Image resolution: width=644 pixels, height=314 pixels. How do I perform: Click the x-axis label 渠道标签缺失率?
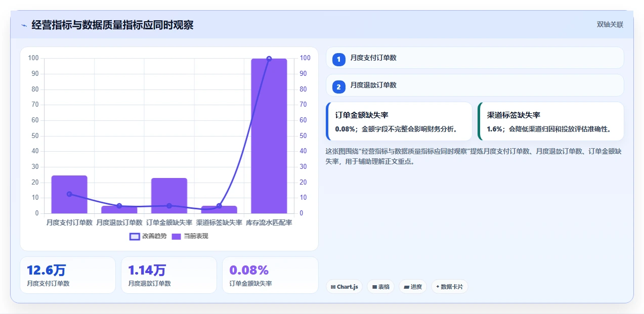point(219,222)
